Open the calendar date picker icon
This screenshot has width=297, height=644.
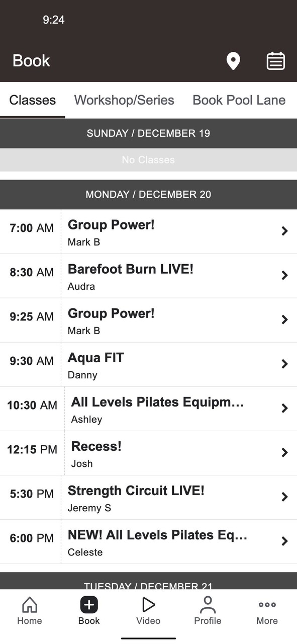coord(275,61)
